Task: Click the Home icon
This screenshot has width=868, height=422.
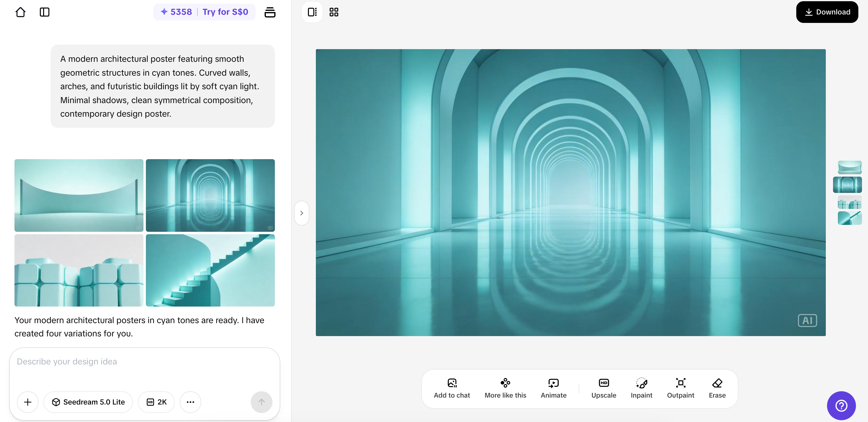Action: (x=20, y=12)
